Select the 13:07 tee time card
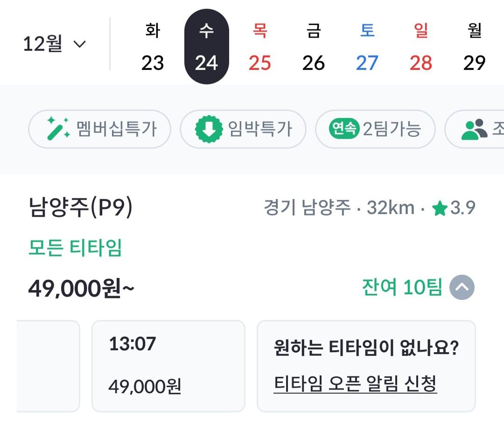Image resolution: width=504 pixels, height=431 pixels. pos(168,366)
